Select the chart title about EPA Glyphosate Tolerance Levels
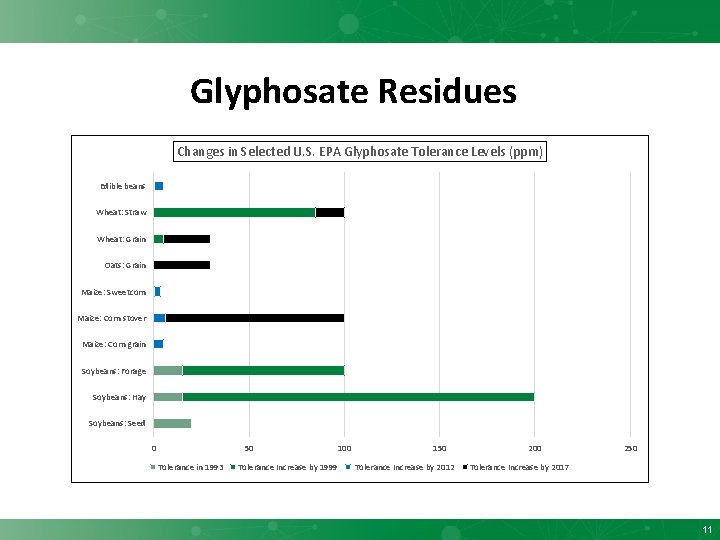 (x=360, y=152)
